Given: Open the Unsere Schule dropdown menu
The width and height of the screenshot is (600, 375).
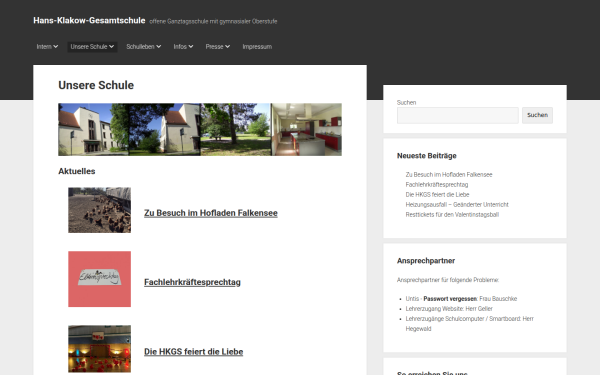Looking at the screenshot, I should point(92,47).
